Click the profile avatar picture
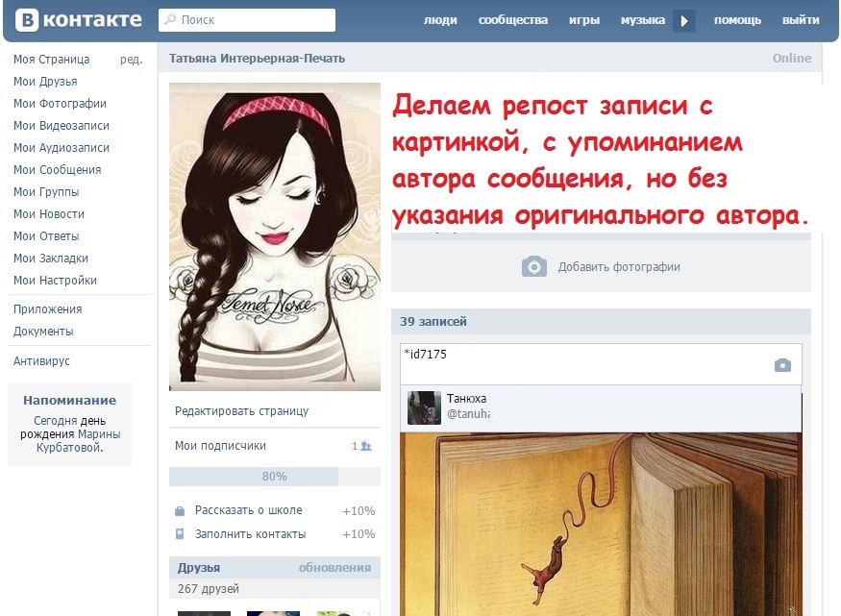 (275, 236)
